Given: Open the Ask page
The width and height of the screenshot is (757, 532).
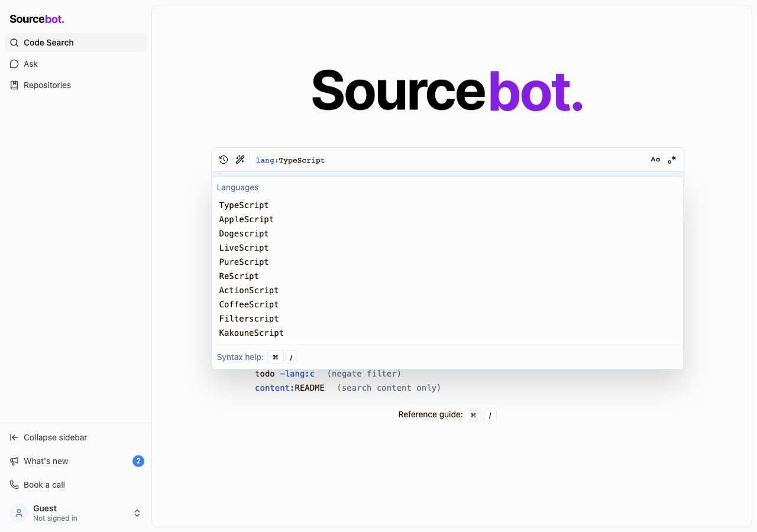Looking at the screenshot, I should click(x=76, y=64).
